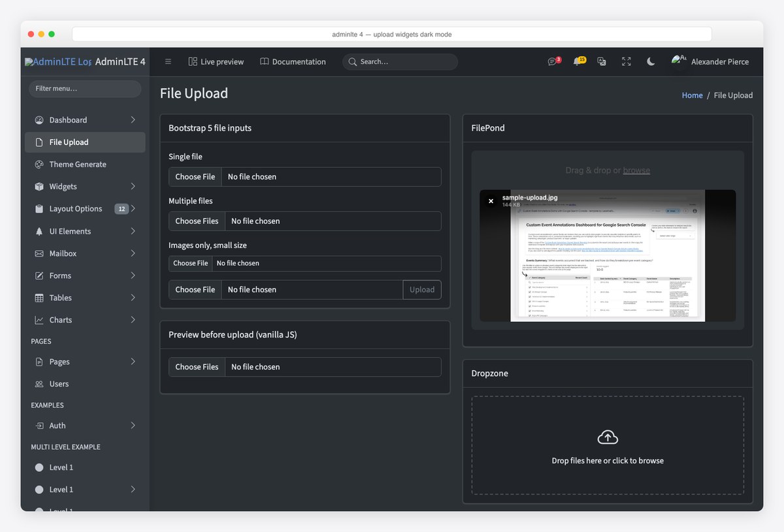Click the Pages file icon

[39, 362]
